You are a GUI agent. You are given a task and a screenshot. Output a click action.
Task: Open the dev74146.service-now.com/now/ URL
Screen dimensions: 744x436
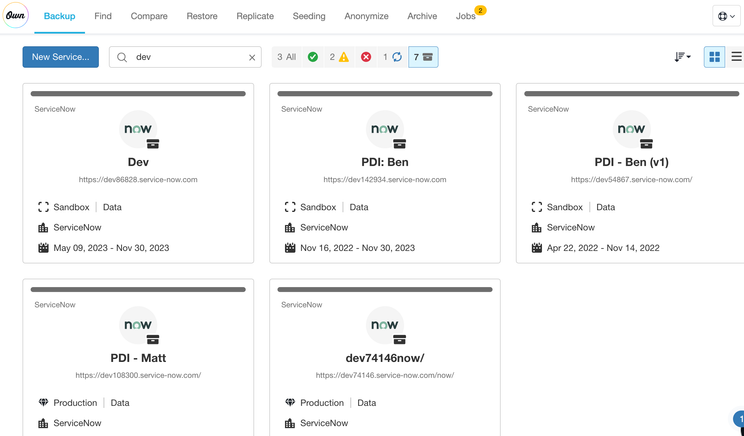[x=385, y=375]
